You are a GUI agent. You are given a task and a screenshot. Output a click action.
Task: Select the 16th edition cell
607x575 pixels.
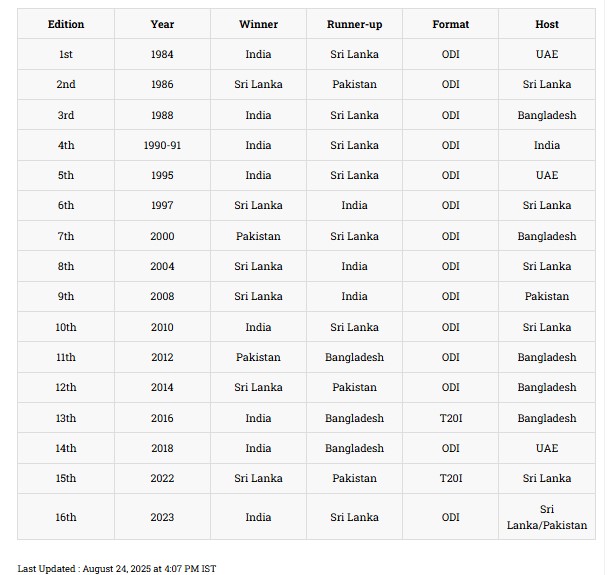66,517
